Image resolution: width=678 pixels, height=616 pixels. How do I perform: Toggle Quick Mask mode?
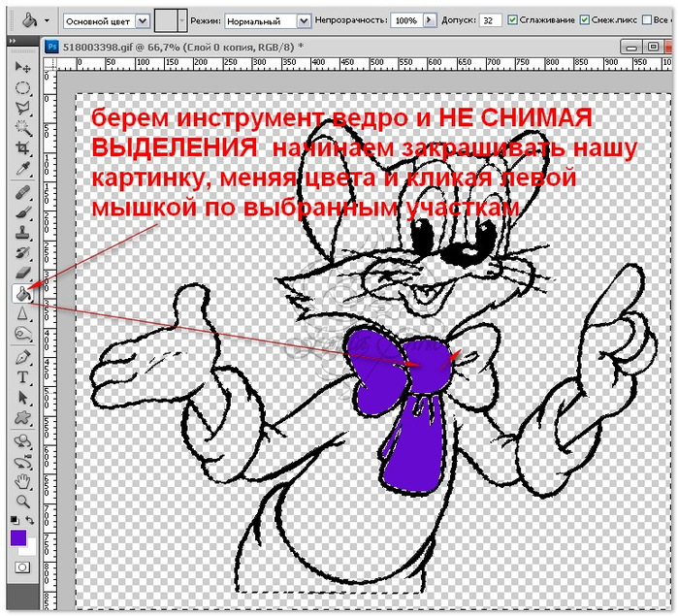tap(22, 567)
